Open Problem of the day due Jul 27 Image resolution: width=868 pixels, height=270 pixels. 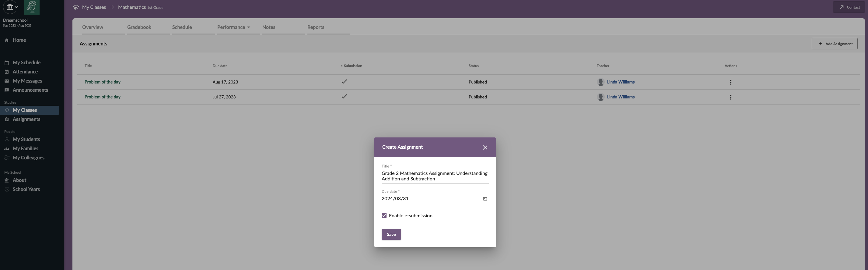point(103,97)
